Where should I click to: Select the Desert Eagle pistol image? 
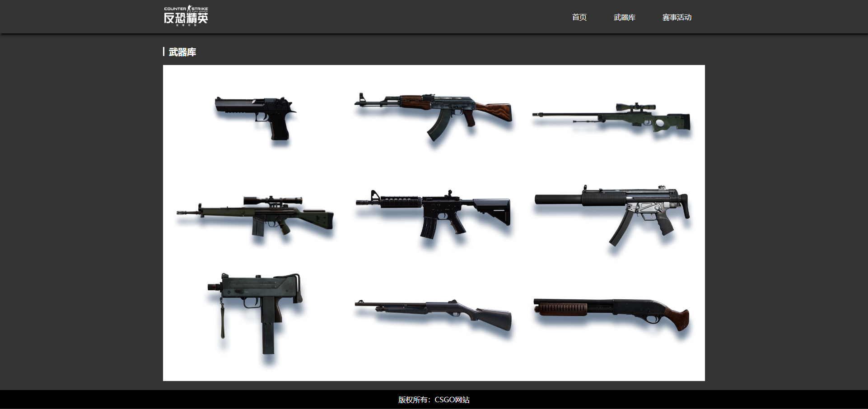[255, 120]
